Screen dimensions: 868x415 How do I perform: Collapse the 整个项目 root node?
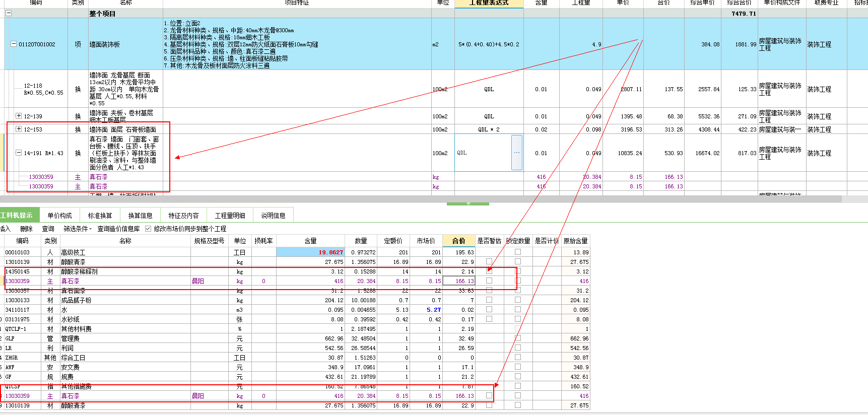click(x=9, y=13)
